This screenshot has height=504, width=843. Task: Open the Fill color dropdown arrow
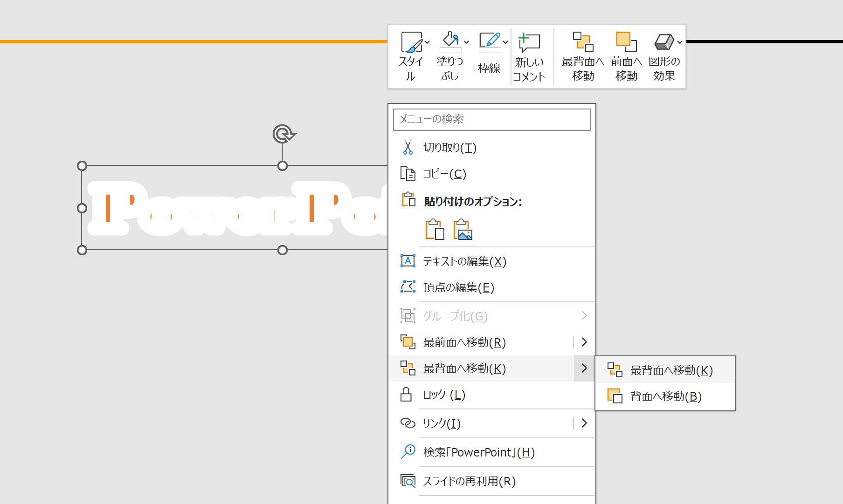tap(466, 42)
